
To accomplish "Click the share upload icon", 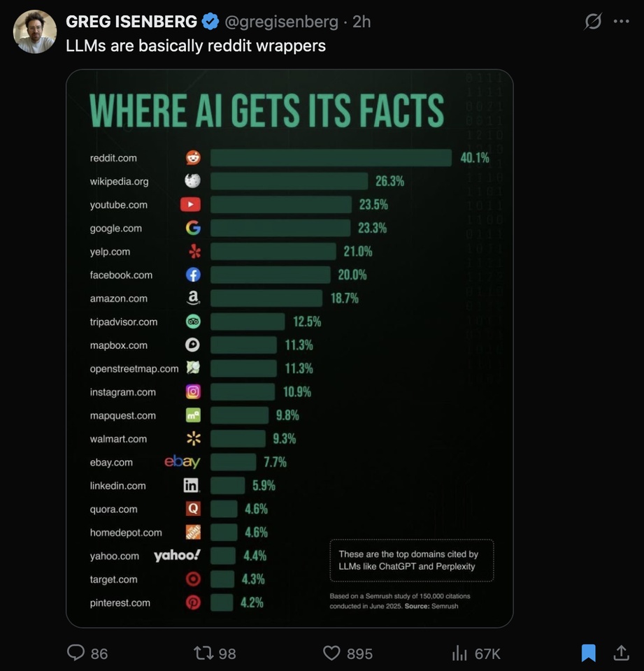I will point(622,653).
